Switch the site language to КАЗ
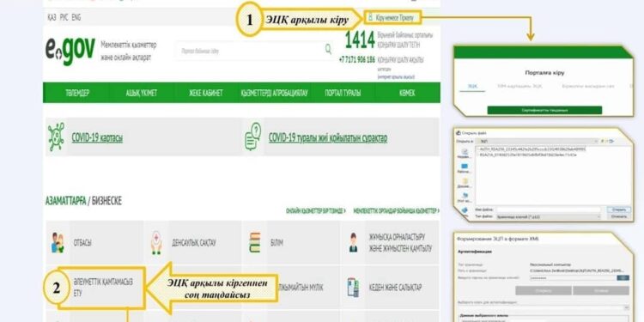Viewport: 644px width, 322px height. coord(52,18)
